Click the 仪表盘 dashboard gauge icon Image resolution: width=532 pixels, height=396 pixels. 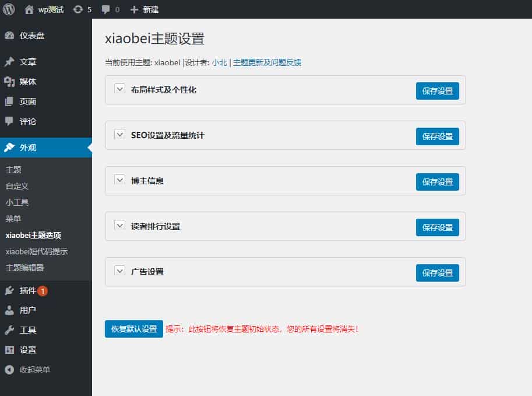tap(9, 36)
